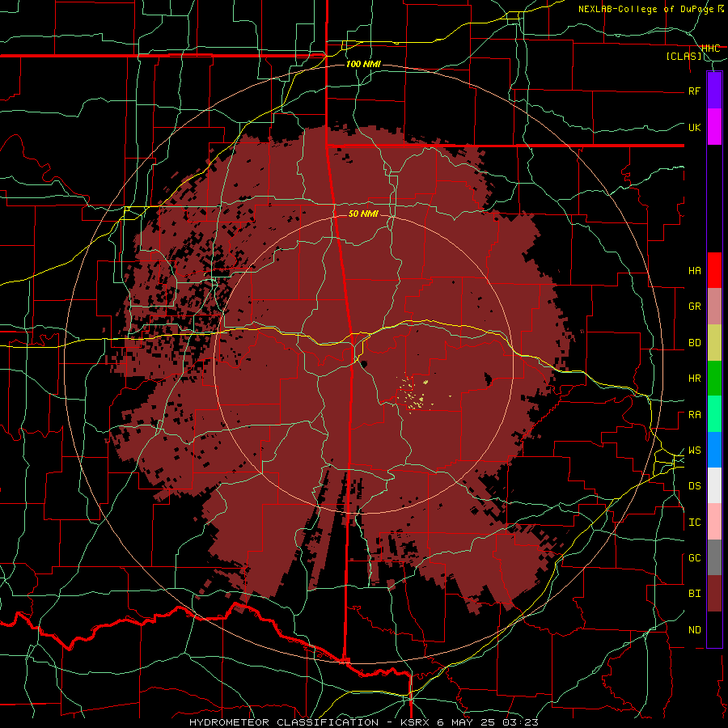
Task: Click the RA legend label
Action: [695, 415]
